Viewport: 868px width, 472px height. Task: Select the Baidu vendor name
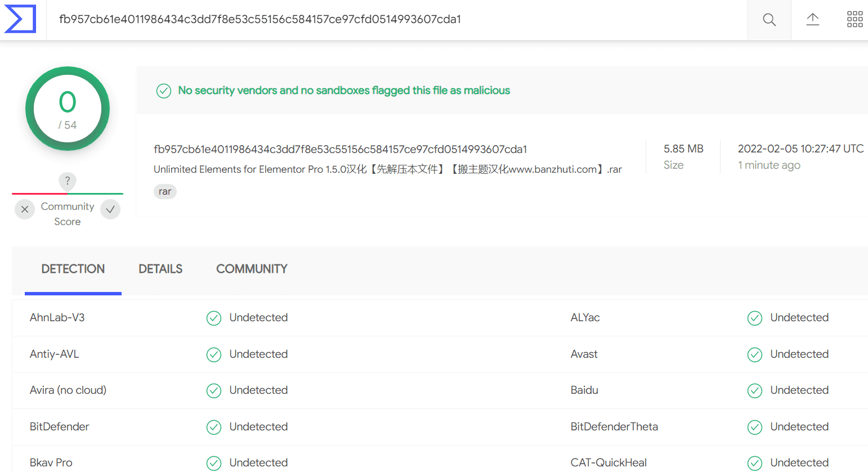[x=584, y=390]
